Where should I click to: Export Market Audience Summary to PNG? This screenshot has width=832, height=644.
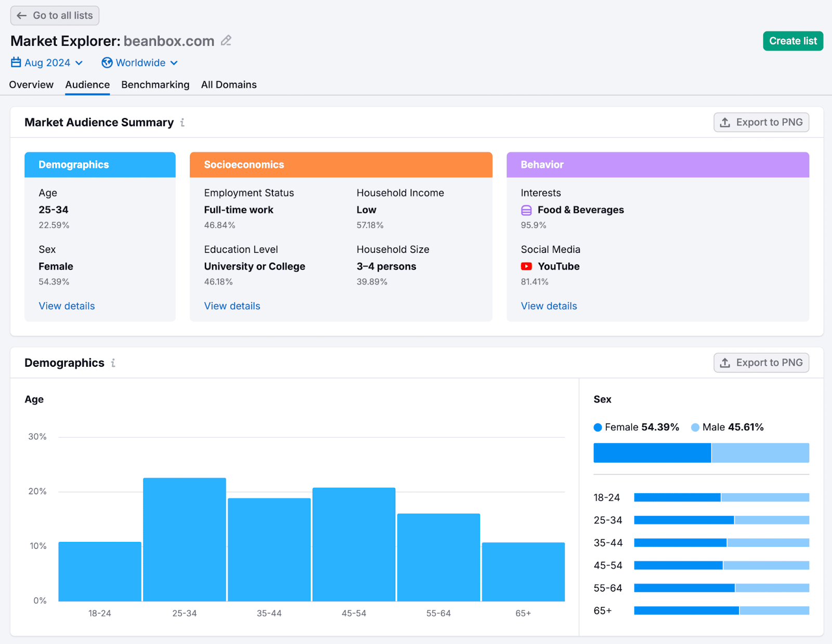coord(761,122)
